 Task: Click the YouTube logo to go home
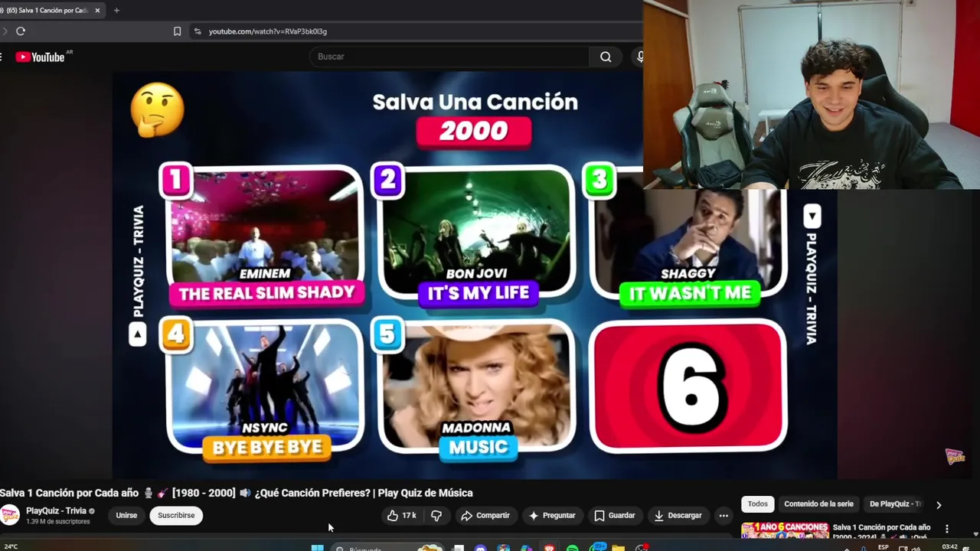point(40,57)
